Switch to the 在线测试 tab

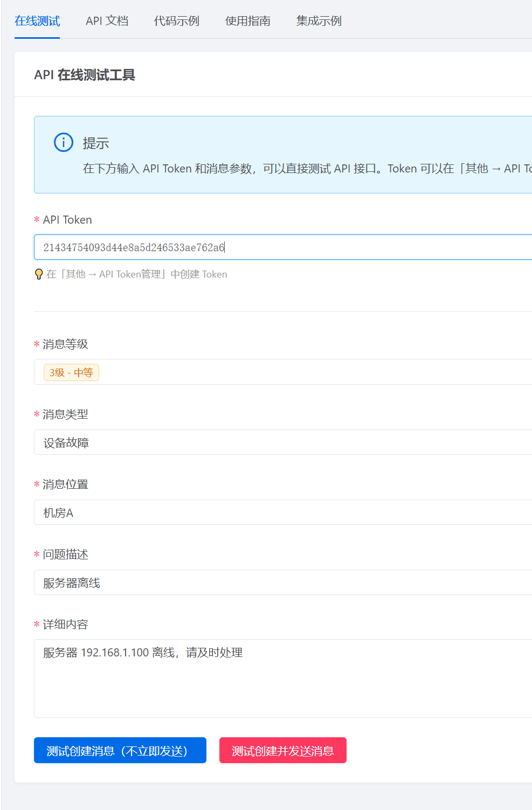[37, 21]
